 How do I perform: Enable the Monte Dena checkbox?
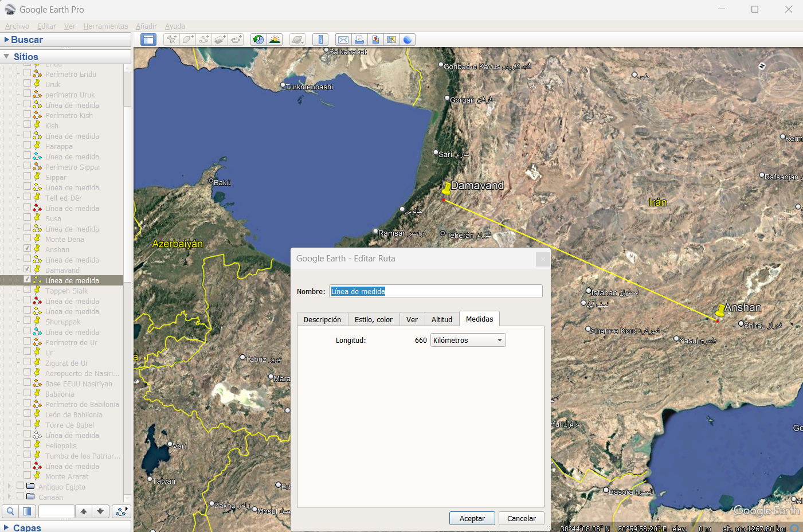point(27,238)
